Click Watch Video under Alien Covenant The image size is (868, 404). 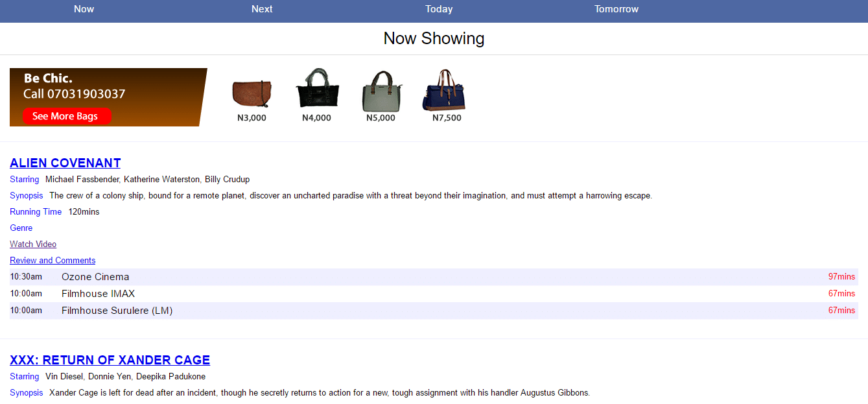coord(33,244)
